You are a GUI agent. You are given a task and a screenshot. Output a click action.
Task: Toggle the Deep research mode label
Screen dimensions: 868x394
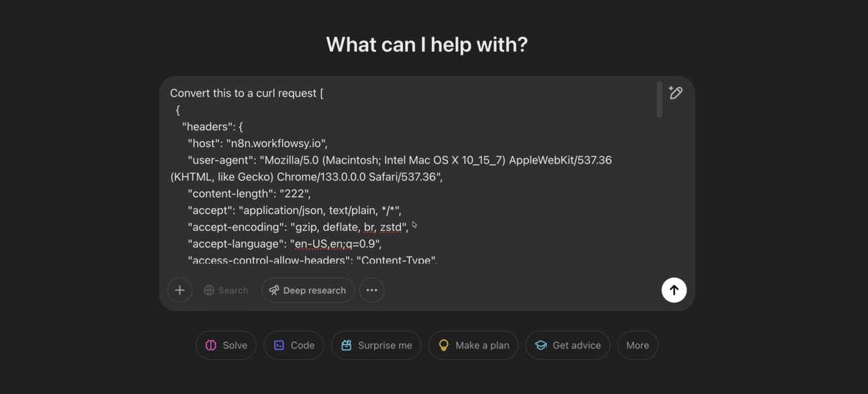pos(314,290)
